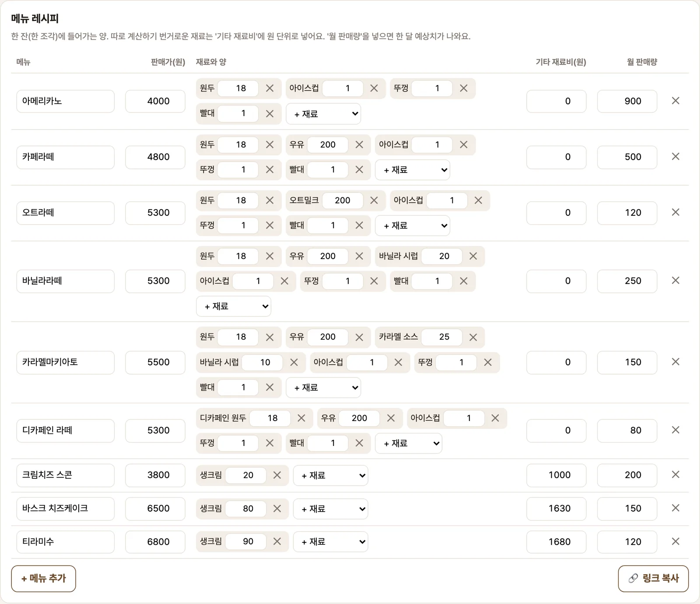Edit the 아메리카노 menu name field
This screenshot has width=700, height=604.
pyautogui.click(x=66, y=101)
